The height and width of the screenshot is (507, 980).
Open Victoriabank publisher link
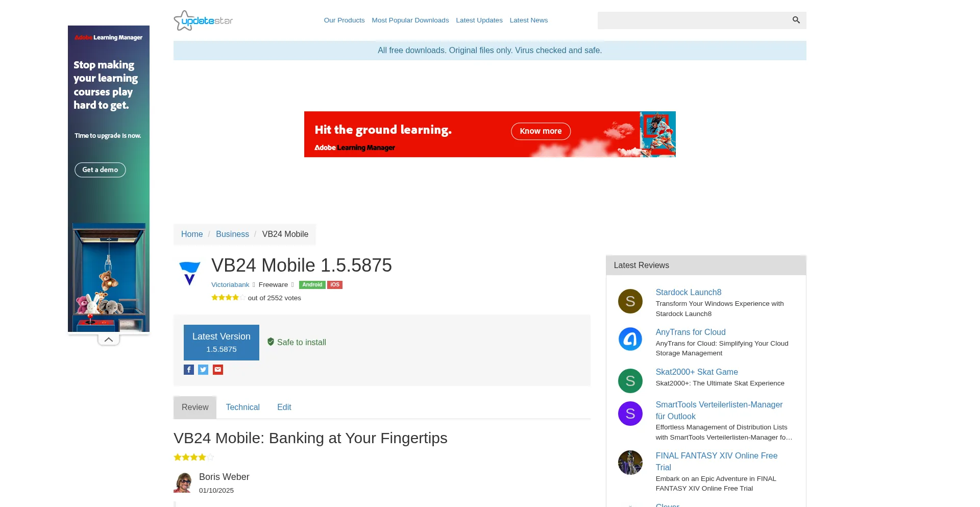tap(230, 285)
